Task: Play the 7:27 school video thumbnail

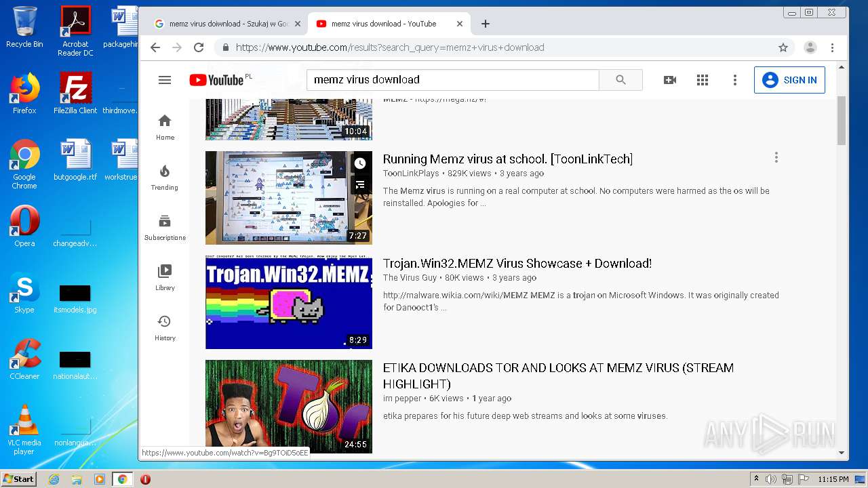Action: tap(289, 198)
